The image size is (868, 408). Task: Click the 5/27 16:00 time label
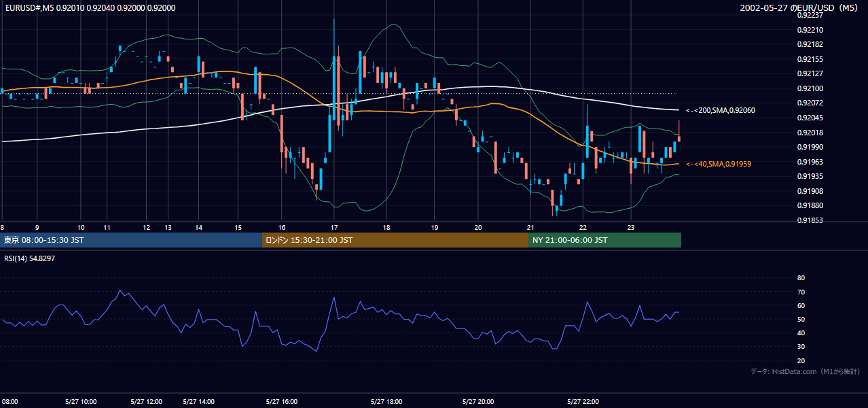[282, 402]
